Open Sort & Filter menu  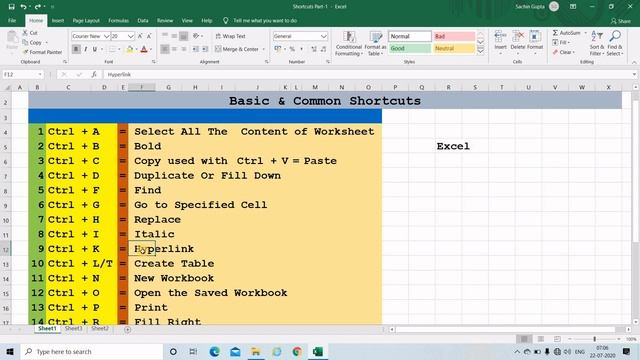coord(597,43)
